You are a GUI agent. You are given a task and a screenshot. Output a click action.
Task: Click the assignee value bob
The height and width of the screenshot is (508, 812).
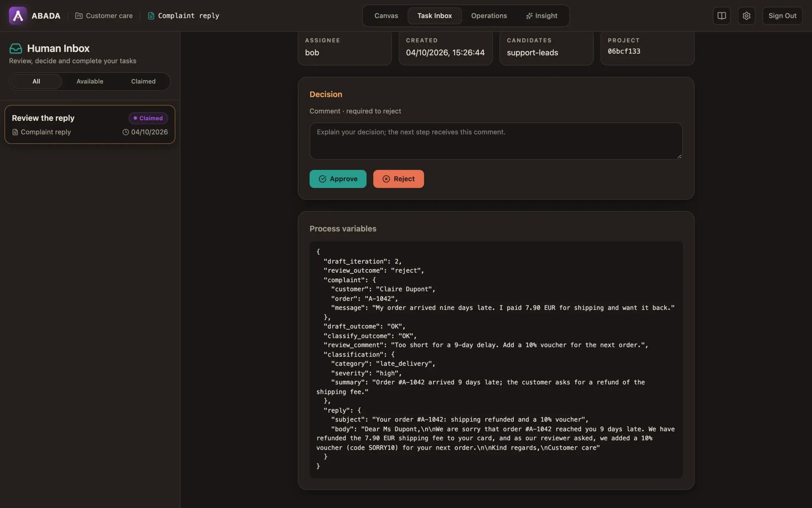pos(312,52)
